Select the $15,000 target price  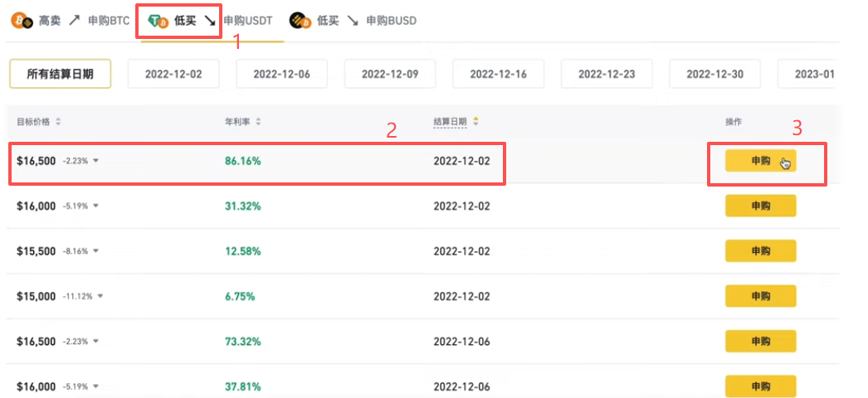(x=36, y=296)
